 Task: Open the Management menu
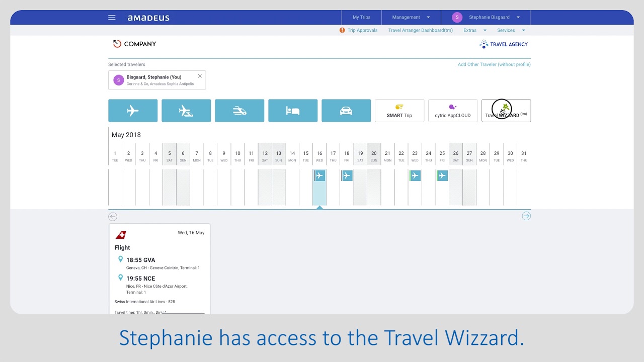tap(411, 17)
